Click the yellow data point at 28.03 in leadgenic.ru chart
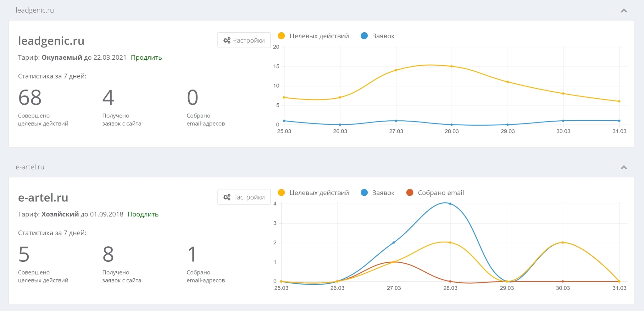 (x=452, y=66)
